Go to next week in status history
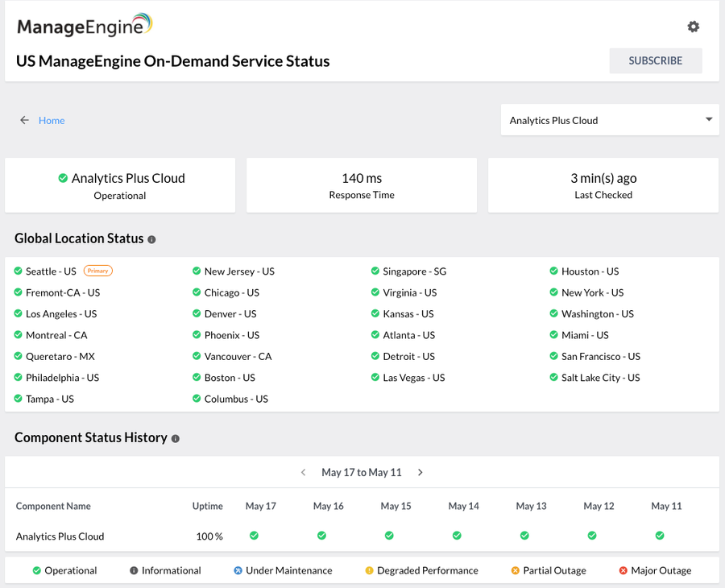 pos(420,473)
